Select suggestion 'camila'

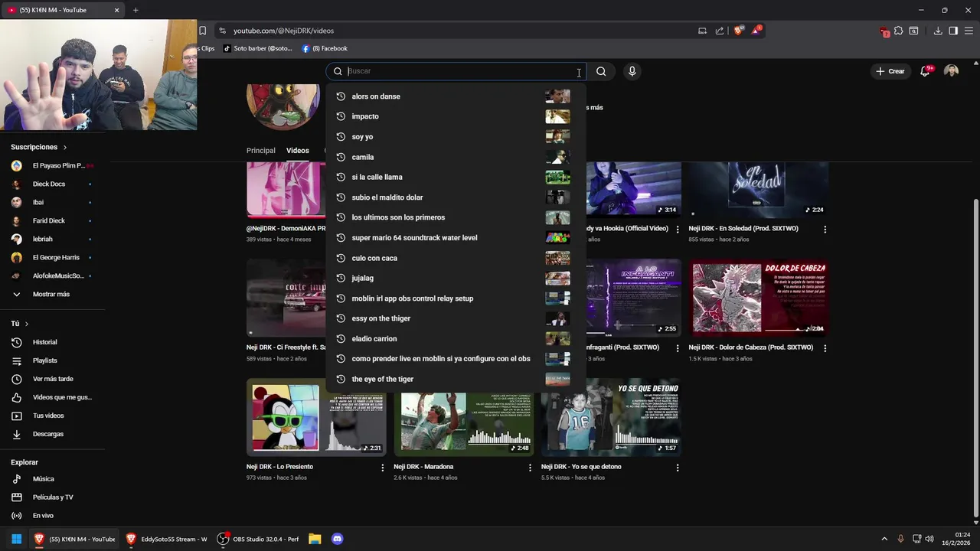[x=456, y=157]
